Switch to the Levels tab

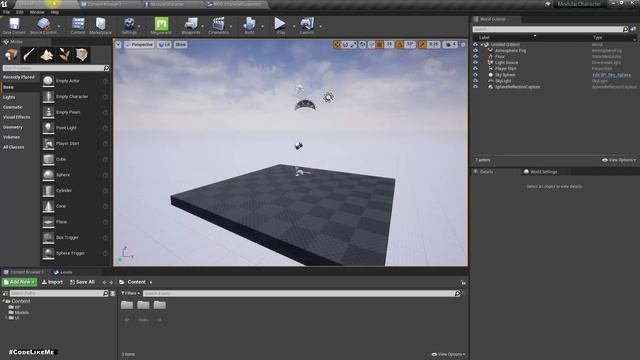[x=63, y=272]
